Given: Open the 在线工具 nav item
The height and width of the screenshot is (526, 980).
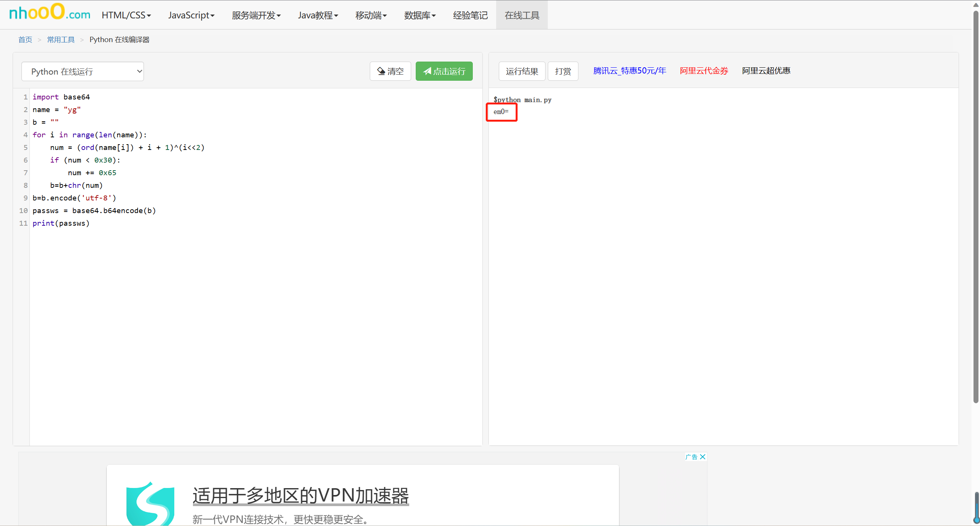Looking at the screenshot, I should click(x=522, y=15).
